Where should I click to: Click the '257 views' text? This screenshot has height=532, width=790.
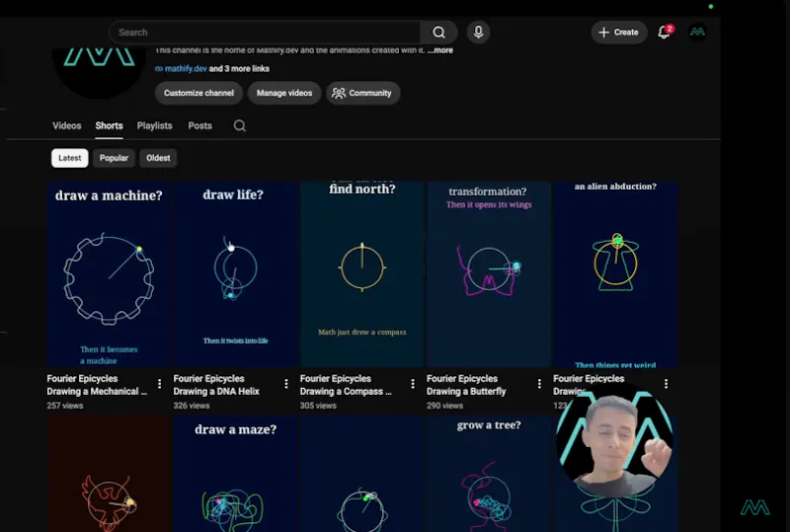point(65,406)
